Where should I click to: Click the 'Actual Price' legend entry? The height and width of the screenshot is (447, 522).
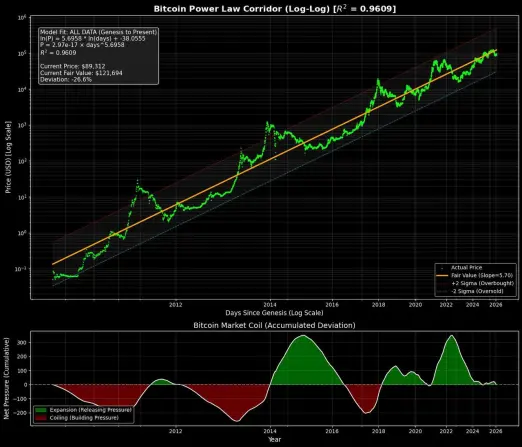[x=466, y=267]
